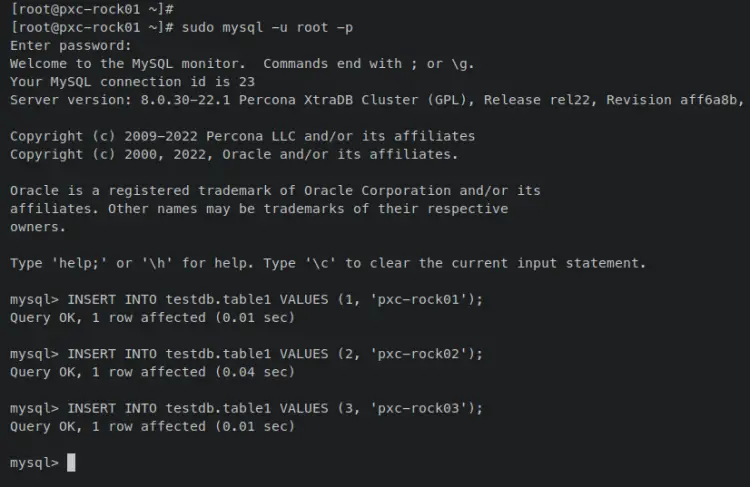Click the 'Type help;' hint line
This screenshot has width=750, height=487.
(328, 263)
